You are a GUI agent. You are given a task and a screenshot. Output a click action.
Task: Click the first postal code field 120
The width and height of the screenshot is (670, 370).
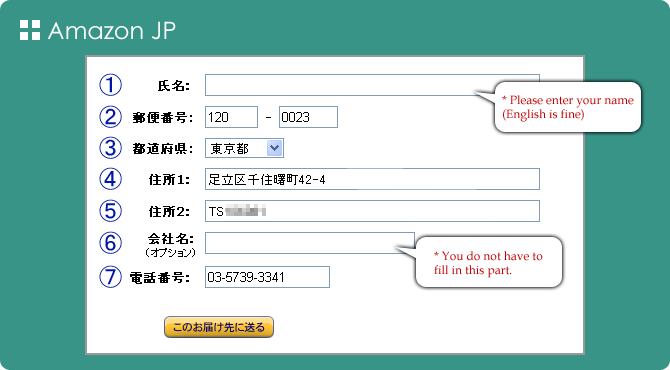click(x=231, y=117)
